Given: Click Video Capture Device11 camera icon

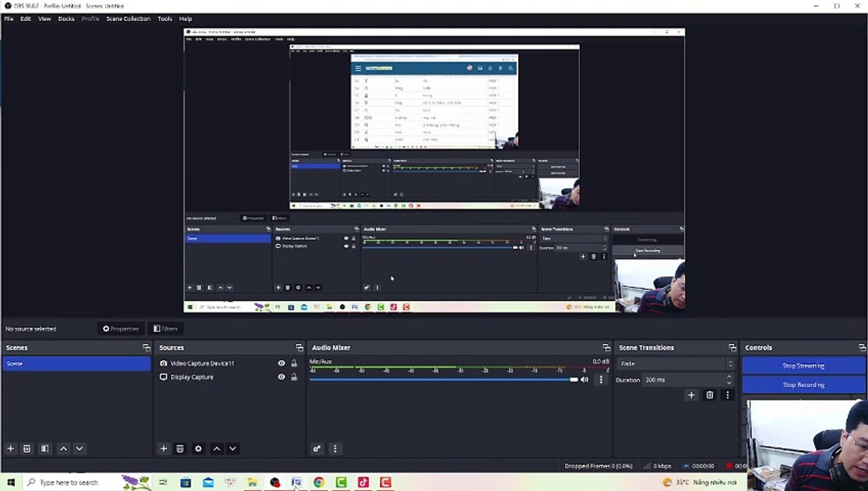Looking at the screenshot, I should [163, 363].
